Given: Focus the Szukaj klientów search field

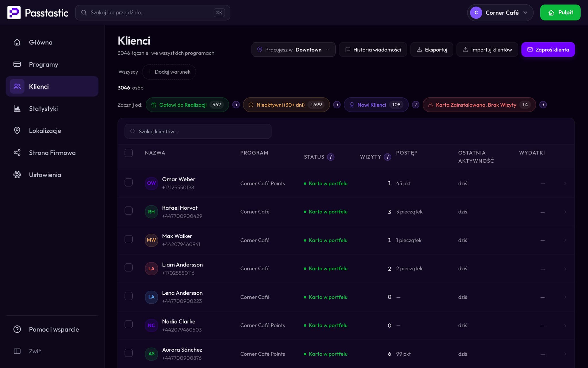Looking at the screenshot, I should (x=198, y=131).
